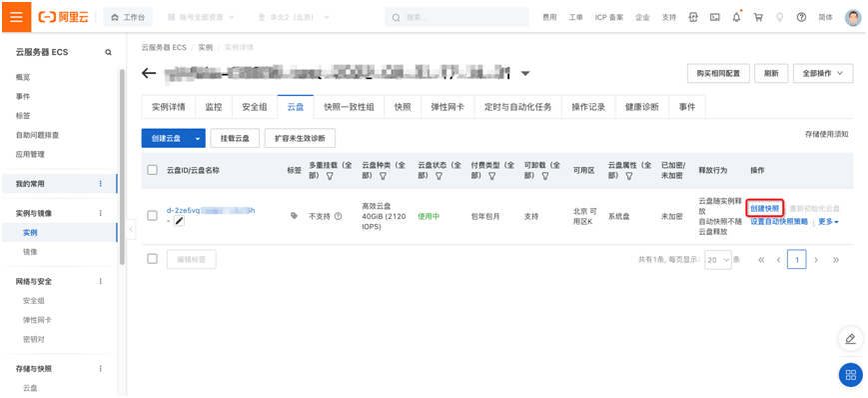Click the 创建快照 link
868x398 pixels.
(x=765, y=208)
